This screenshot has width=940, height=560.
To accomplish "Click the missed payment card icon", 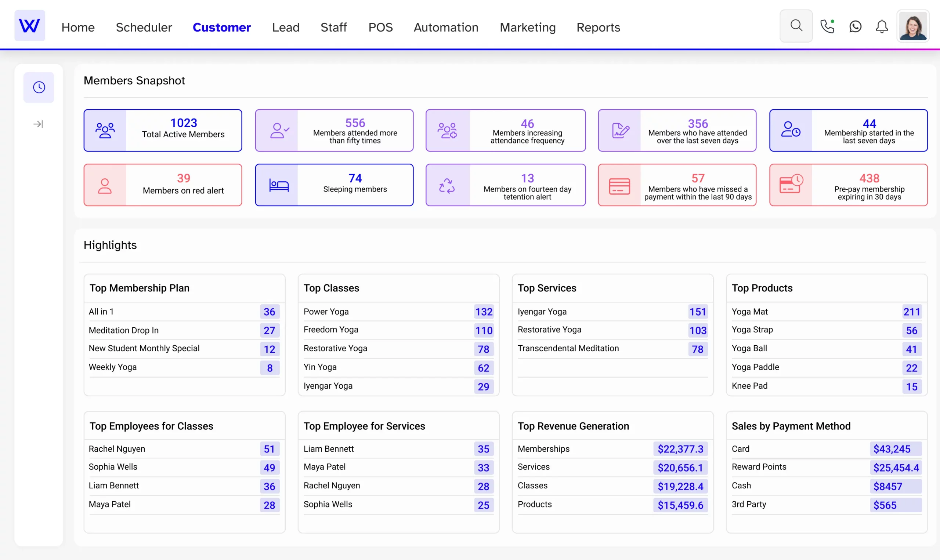I will (x=619, y=186).
